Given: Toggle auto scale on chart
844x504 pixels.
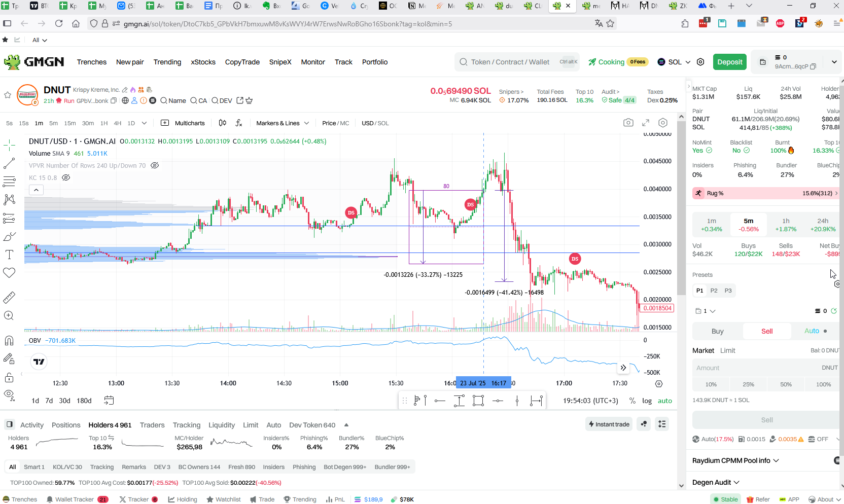Looking at the screenshot, I should point(665,401).
